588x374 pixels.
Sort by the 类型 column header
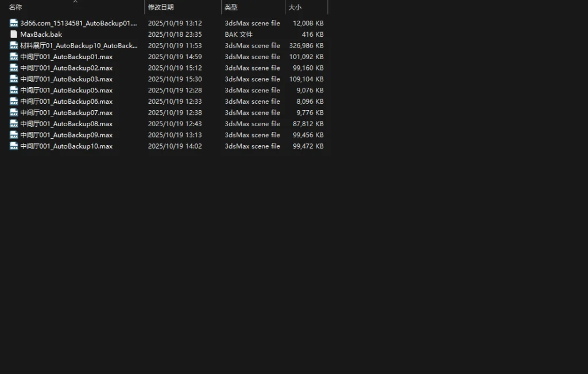click(231, 7)
